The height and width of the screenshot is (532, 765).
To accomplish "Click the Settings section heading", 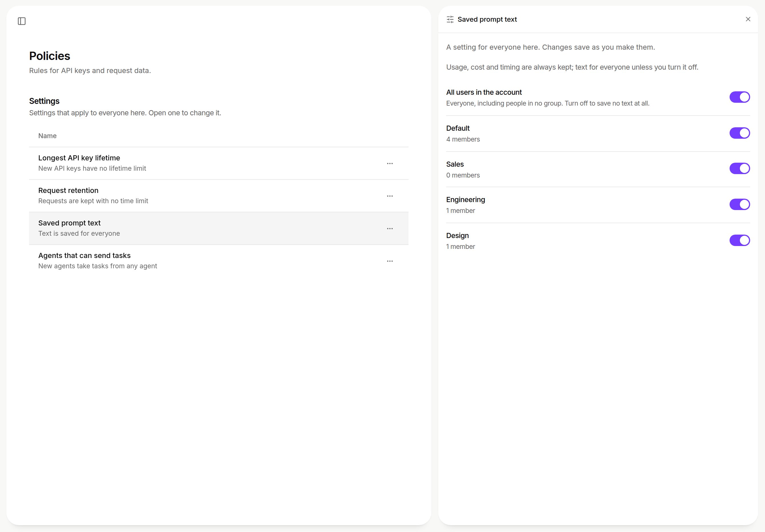I will coord(44,101).
